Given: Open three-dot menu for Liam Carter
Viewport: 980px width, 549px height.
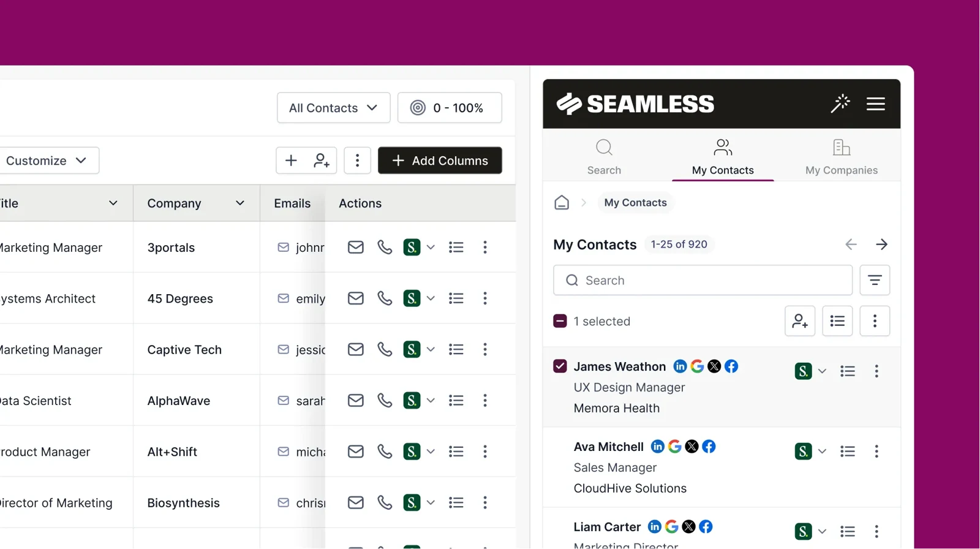Looking at the screenshot, I should (x=876, y=531).
